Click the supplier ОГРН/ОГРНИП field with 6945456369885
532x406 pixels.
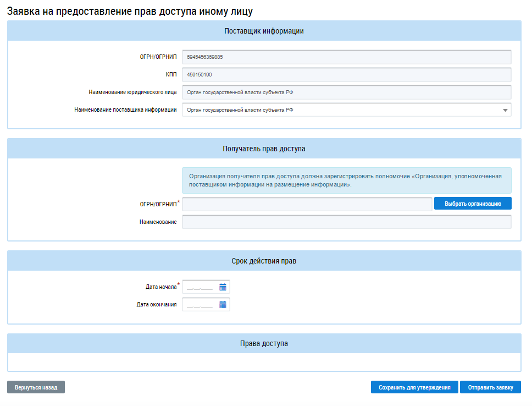[x=346, y=57]
